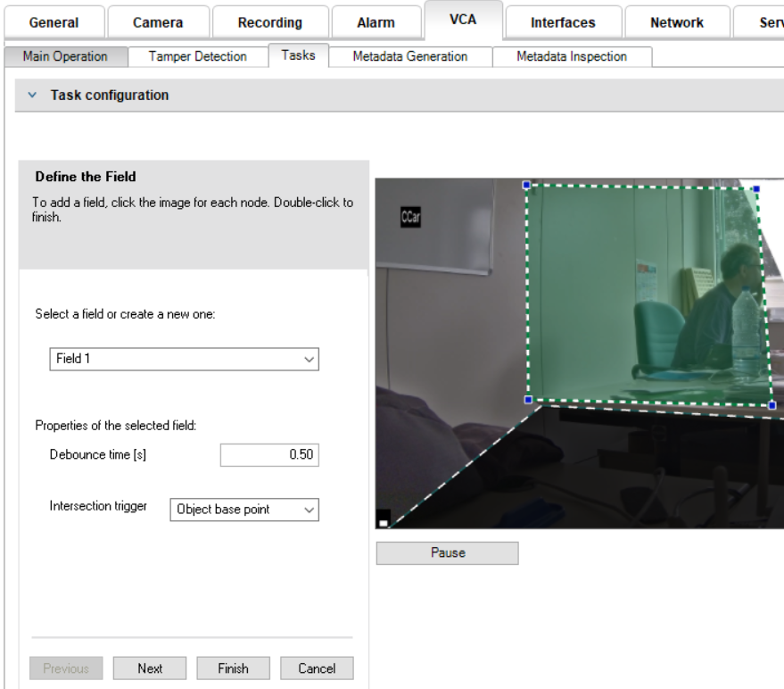This screenshot has width=784, height=689.
Task: Click the small white square in the image corner
Action: 383,523
